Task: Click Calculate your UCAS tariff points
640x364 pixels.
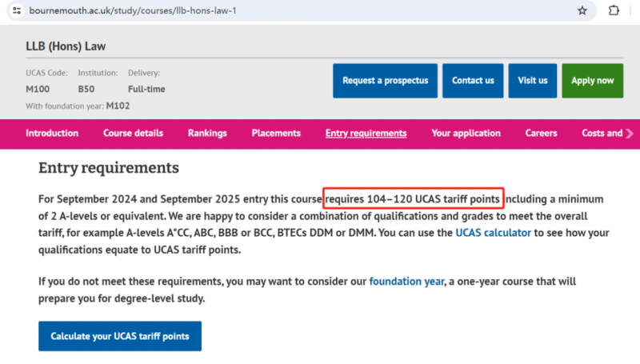Action: click(120, 336)
